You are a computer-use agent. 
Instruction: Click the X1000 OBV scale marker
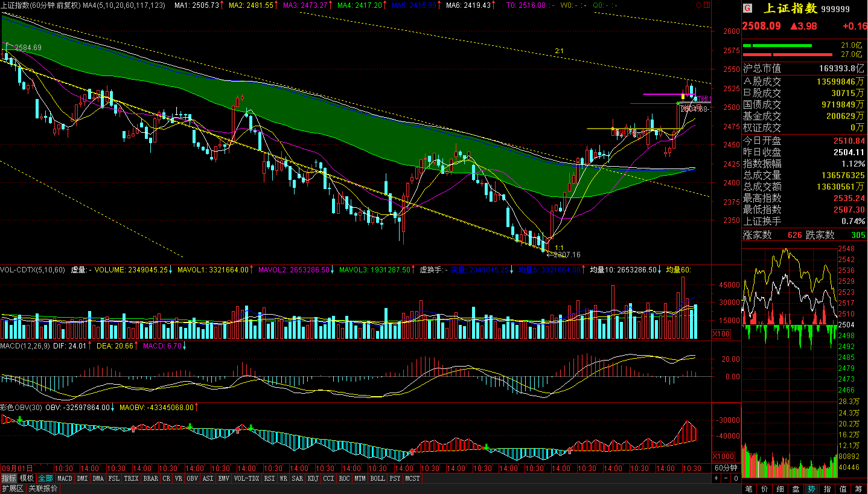pos(723,456)
